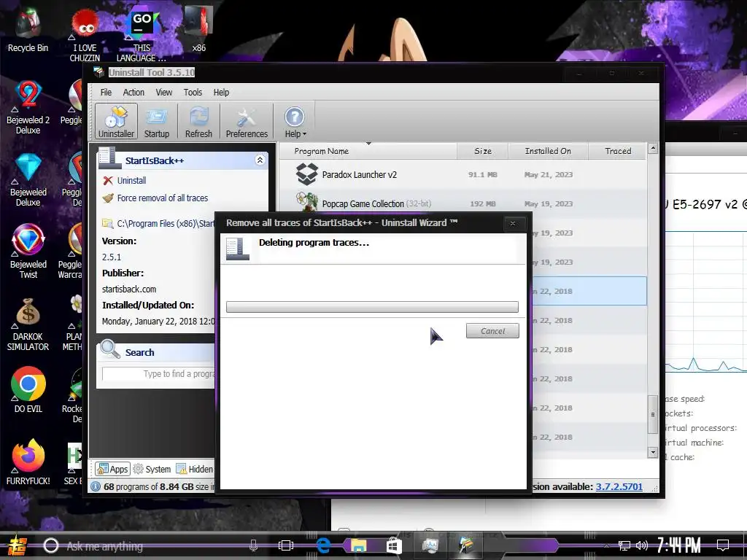Open the Help menu

[x=221, y=93]
